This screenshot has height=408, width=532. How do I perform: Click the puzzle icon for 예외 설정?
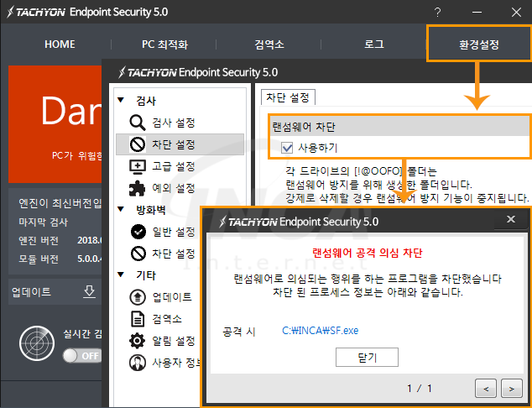pos(138,188)
